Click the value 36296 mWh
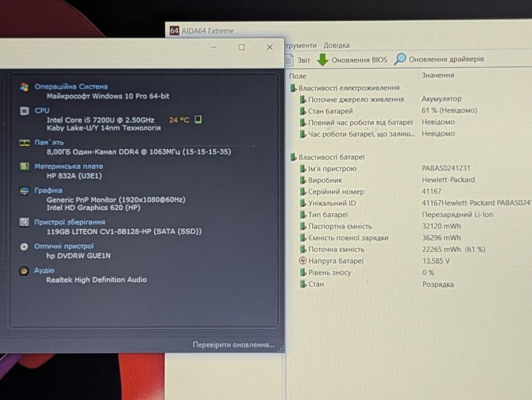 coord(441,238)
